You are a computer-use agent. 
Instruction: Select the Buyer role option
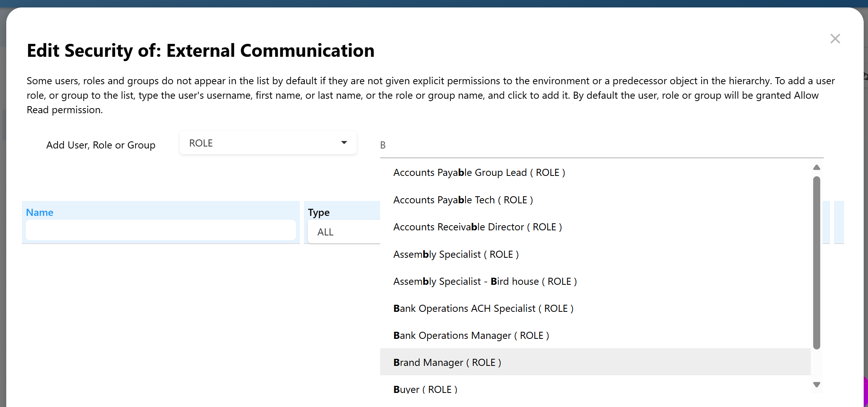[x=425, y=389]
